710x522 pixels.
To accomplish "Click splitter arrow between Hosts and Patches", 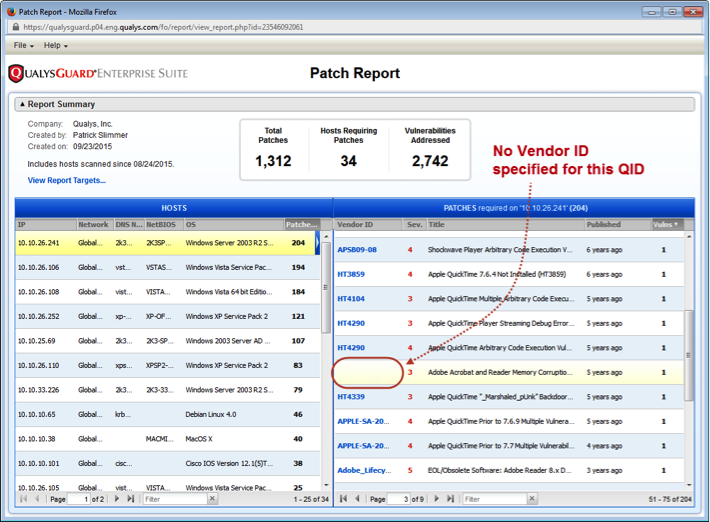I will (317, 243).
